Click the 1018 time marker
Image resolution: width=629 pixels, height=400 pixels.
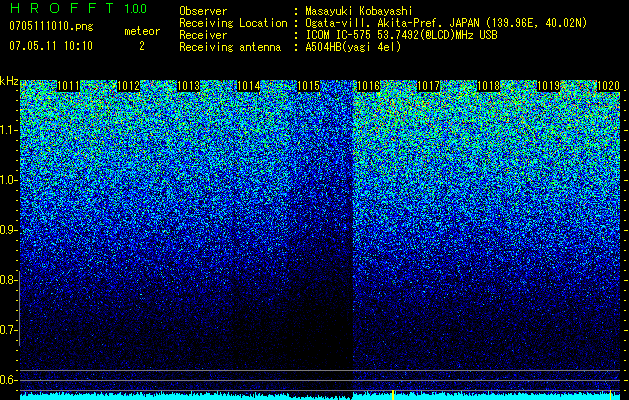point(489,86)
